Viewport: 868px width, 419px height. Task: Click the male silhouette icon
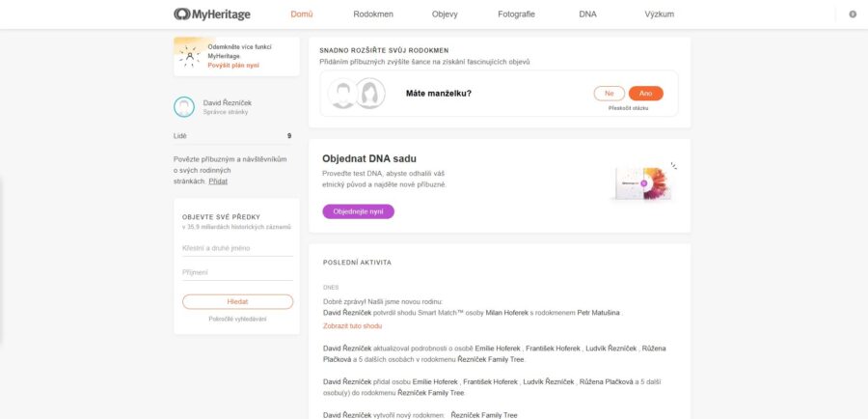(343, 93)
